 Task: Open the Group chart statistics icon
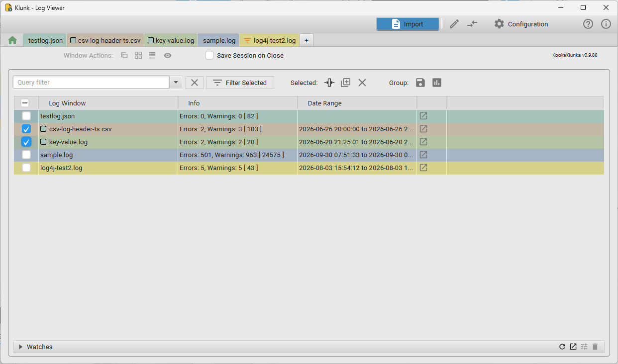click(437, 83)
